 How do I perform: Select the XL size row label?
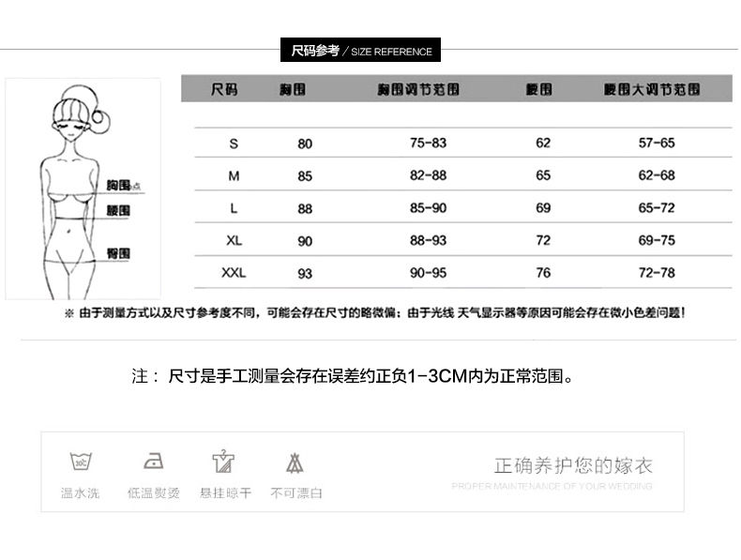coord(234,240)
